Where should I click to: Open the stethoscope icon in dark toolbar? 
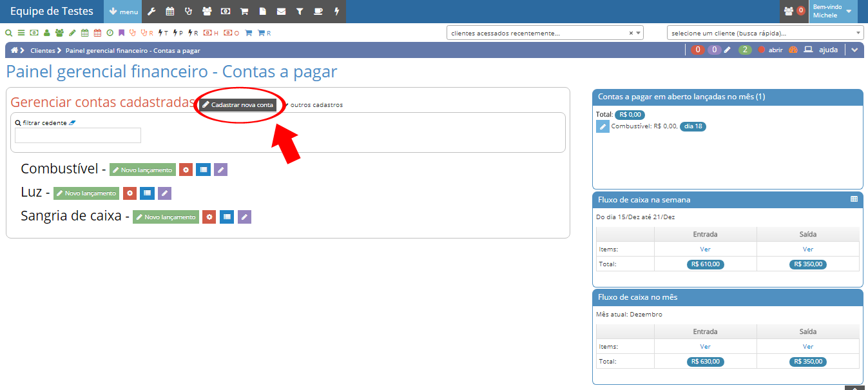188,12
